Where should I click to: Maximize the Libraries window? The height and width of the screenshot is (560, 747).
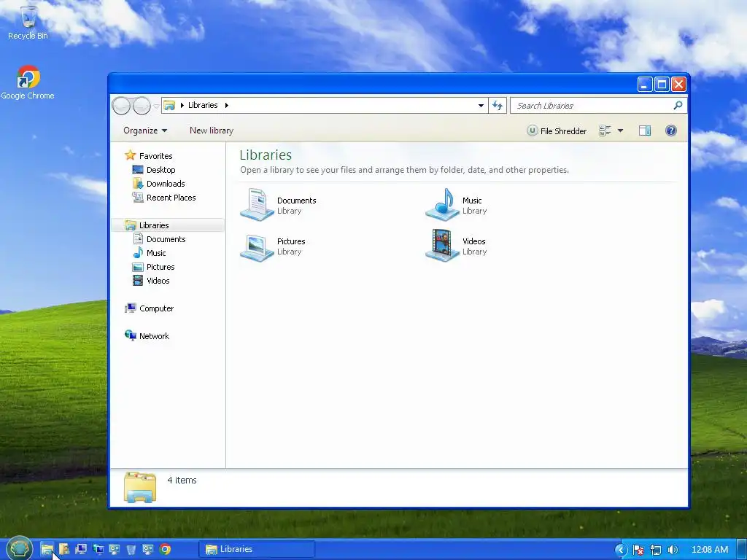(662, 85)
